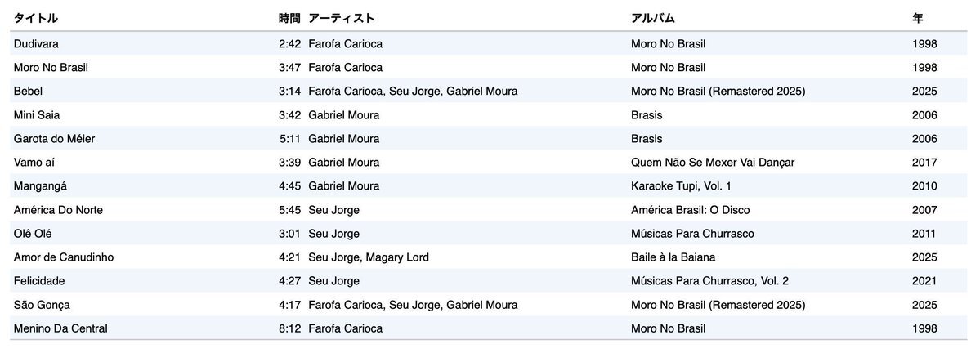
Task: Select the Bebel track
Action: point(489,92)
